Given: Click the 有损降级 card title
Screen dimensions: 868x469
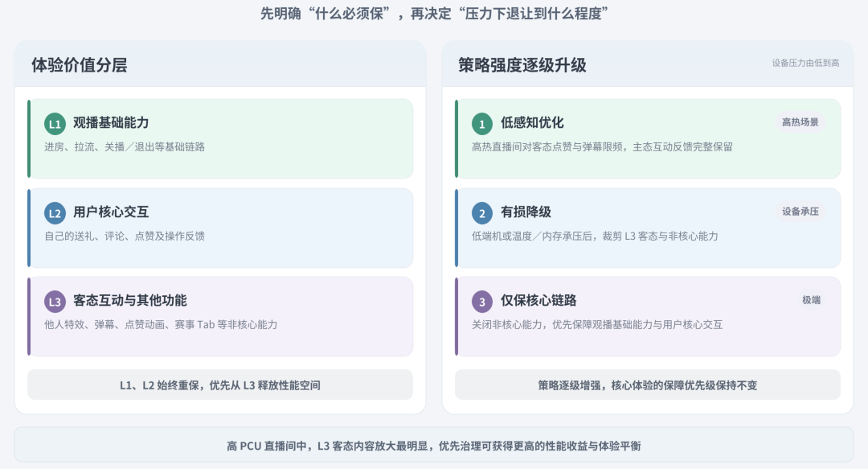Looking at the screenshot, I should click(526, 212).
